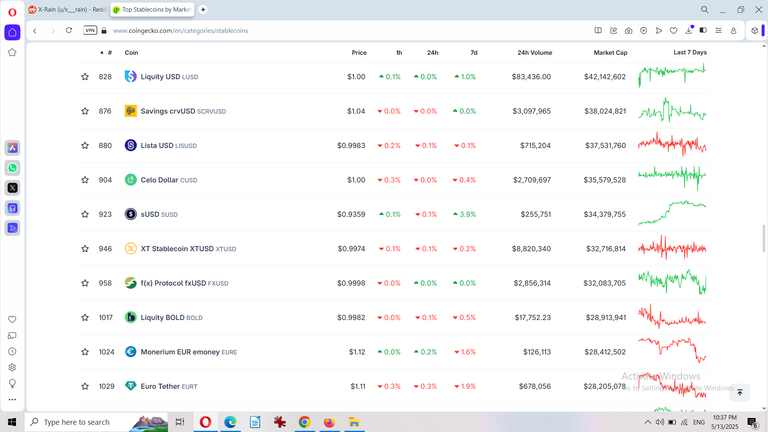Screen dimensions: 768x432
Task: Open history clock icon in sidebar
Action: point(12,351)
